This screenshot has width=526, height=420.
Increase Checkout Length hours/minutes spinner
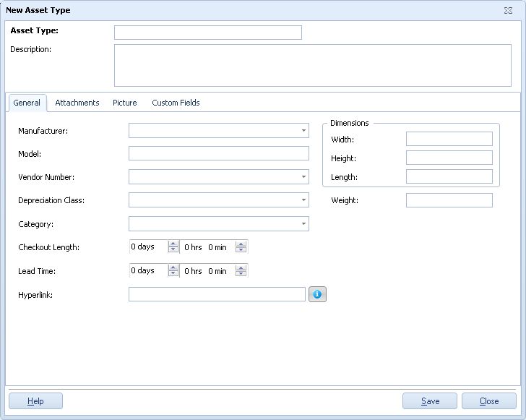point(241,244)
